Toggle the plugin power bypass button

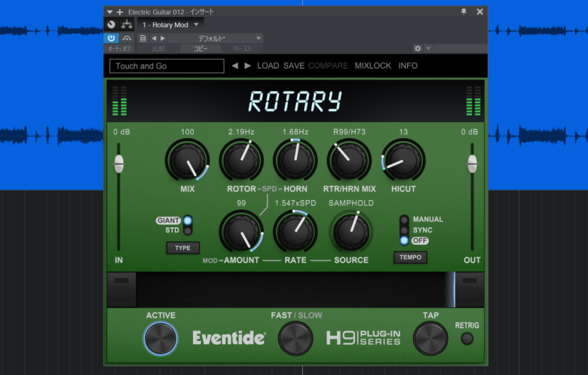111,38
